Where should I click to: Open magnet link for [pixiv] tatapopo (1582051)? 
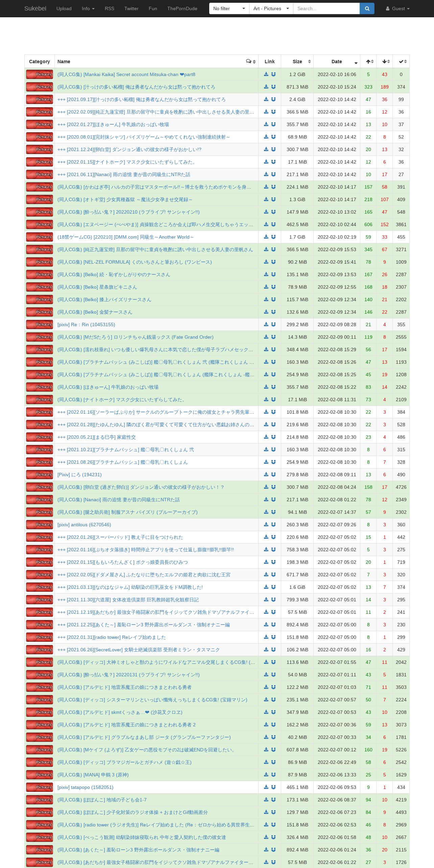tap(273, 787)
